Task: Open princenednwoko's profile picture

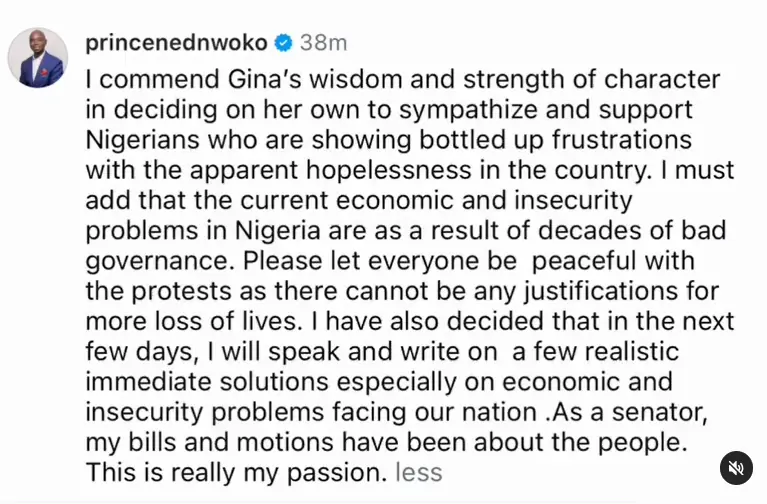Action: click(38, 58)
